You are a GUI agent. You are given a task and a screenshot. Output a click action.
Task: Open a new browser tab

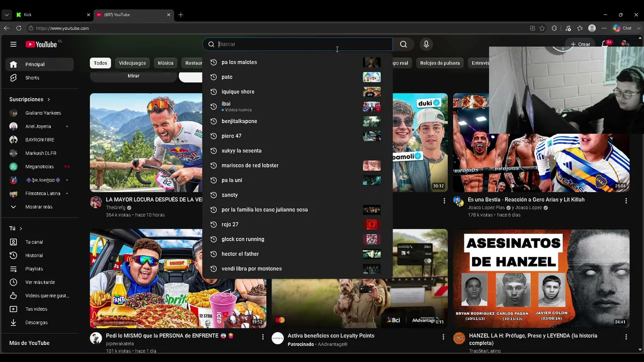coord(181,15)
